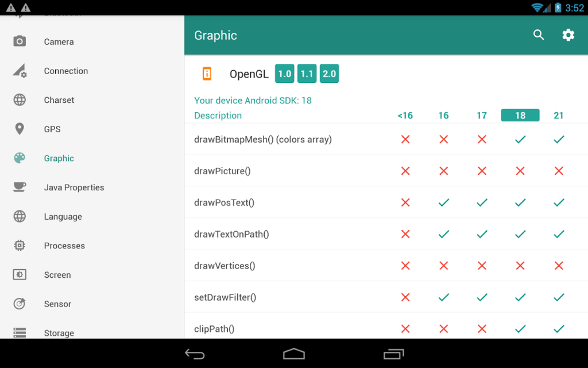Tap the Android back navigation button
Image resolution: width=588 pixels, height=368 pixels.
point(195,354)
